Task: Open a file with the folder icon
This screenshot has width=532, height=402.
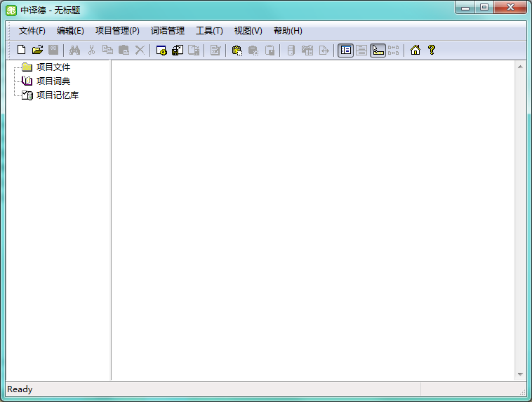Action: coord(37,51)
